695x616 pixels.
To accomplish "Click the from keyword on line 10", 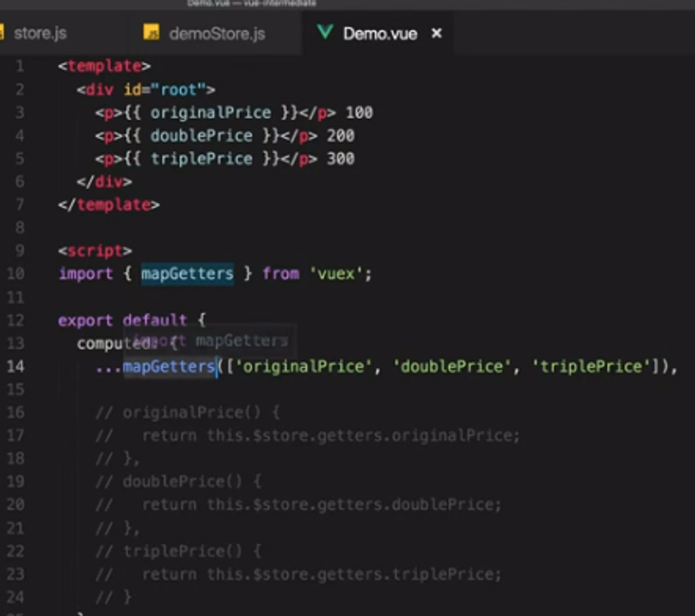I will [x=281, y=273].
